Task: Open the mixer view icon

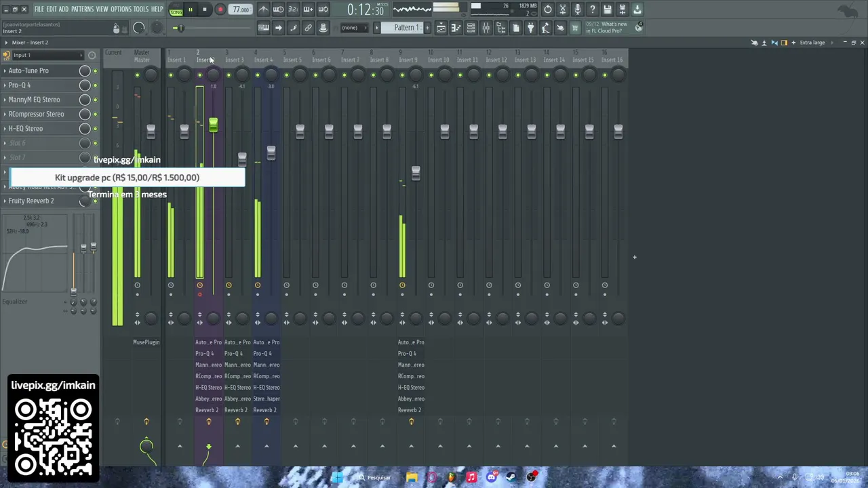Action: [x=486, y=28]
